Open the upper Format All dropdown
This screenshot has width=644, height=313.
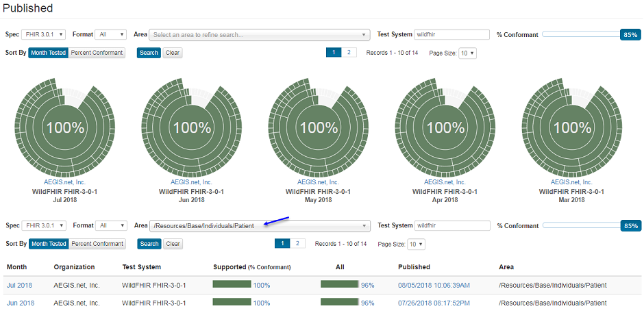pyautogui.click(x=110, y=34)
